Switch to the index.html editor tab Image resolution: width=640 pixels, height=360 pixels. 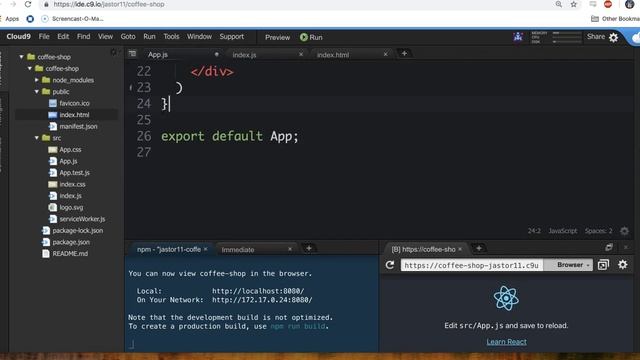333,55
